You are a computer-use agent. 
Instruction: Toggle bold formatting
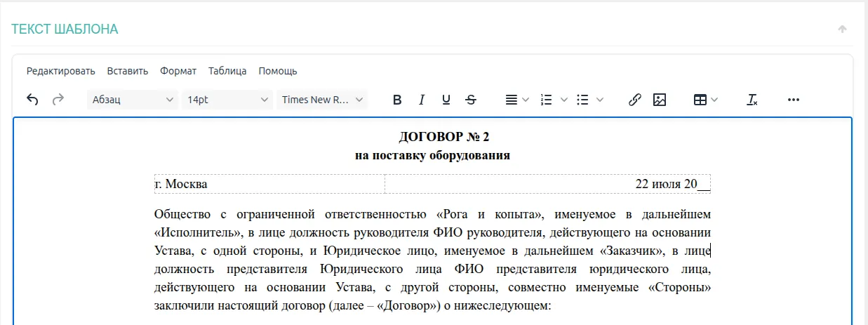tap(397, 100)
